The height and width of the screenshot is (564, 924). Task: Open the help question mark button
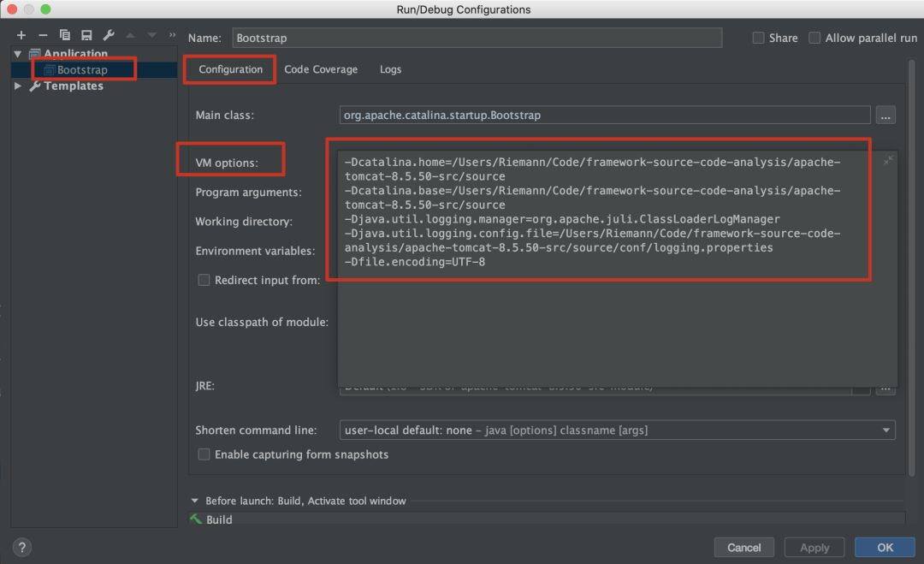click(x=22, y=548)
